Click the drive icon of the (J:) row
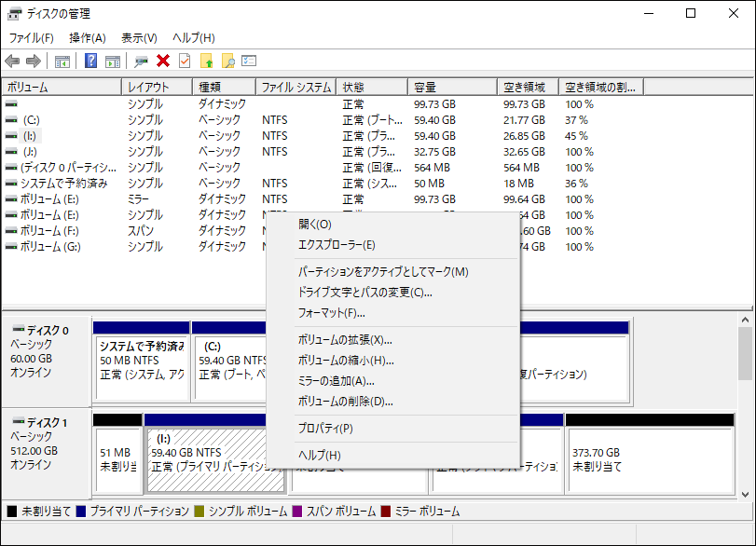756x546 pixels. point(11,152)
